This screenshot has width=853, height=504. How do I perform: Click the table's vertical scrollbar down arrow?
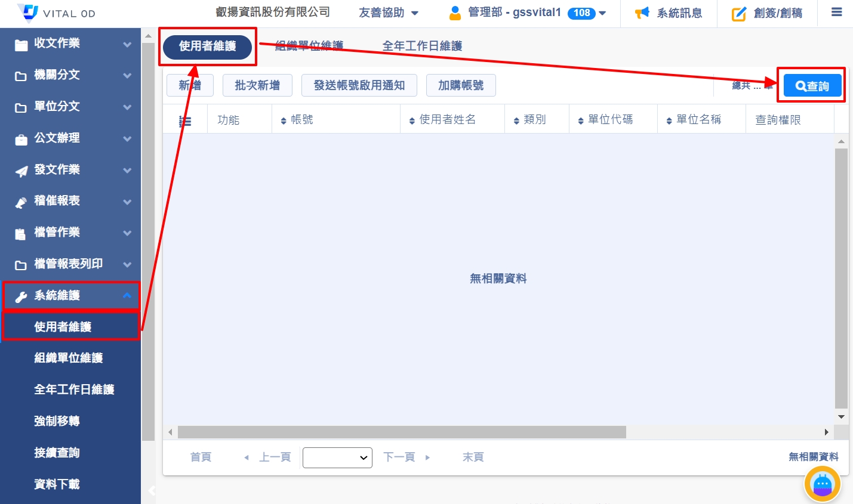(841, 417)
